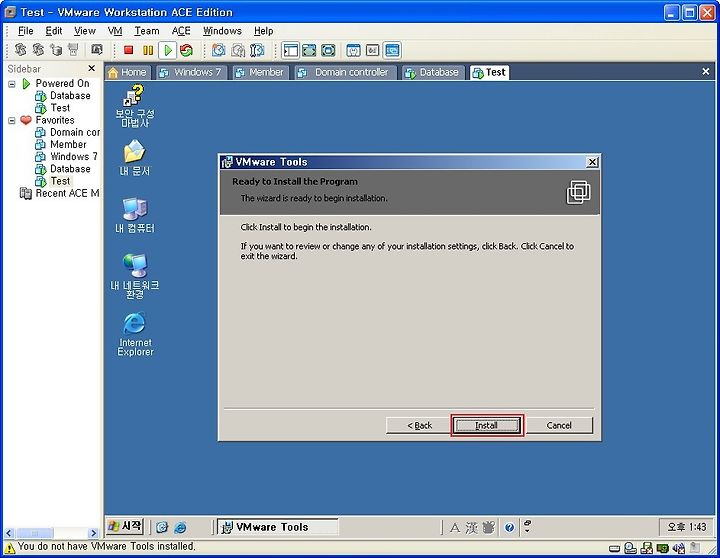Click the Reset virtual machine icon
This screenshot has width=720, height=558.
(186, 50)
